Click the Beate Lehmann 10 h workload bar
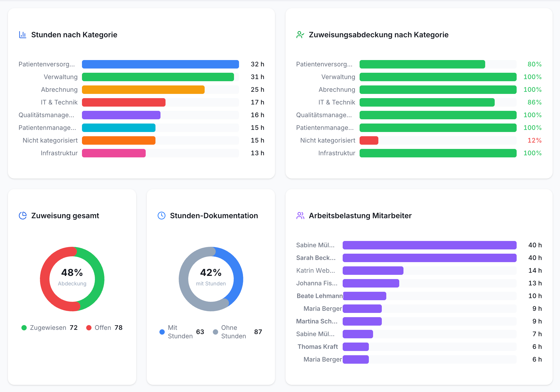This screenshot has width=560, height=392. (x=364, y=296)
